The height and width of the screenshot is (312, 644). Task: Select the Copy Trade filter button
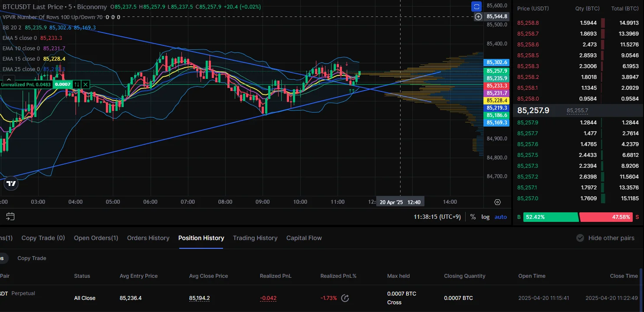[32, 258]
